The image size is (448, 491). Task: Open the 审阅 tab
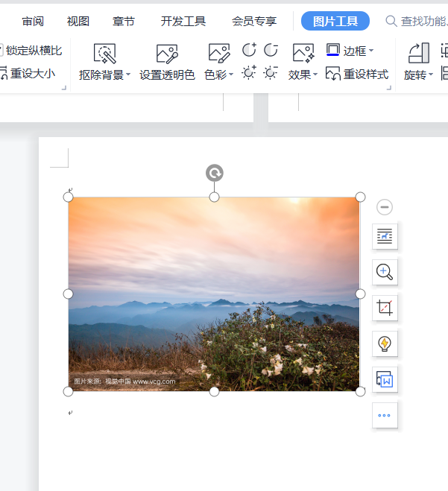pos(33,22)
